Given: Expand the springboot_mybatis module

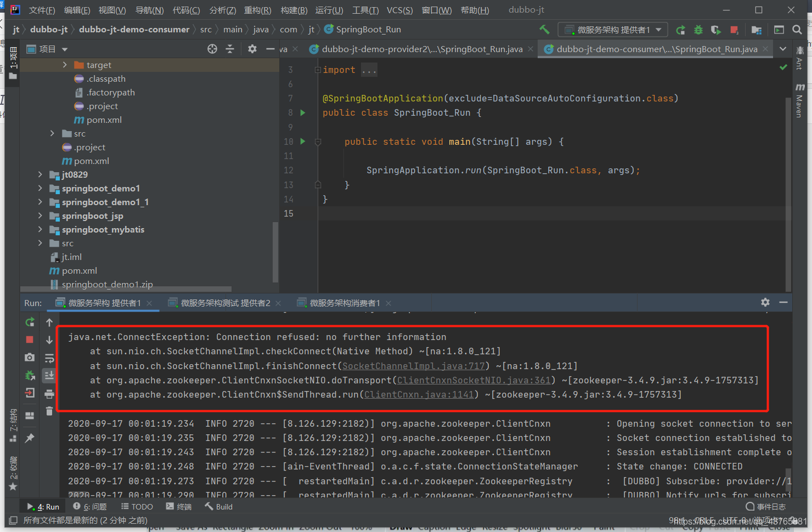Looking at the screenshot, I should pyautogui.click(x=40, y=229).
